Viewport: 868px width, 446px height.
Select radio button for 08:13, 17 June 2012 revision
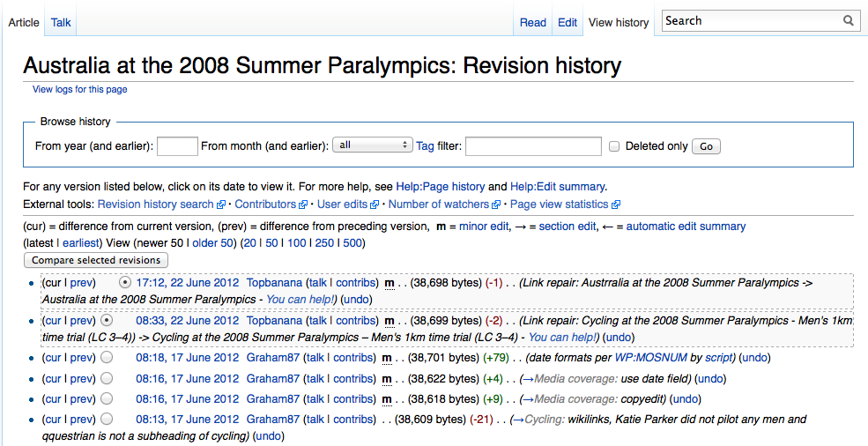108,419
